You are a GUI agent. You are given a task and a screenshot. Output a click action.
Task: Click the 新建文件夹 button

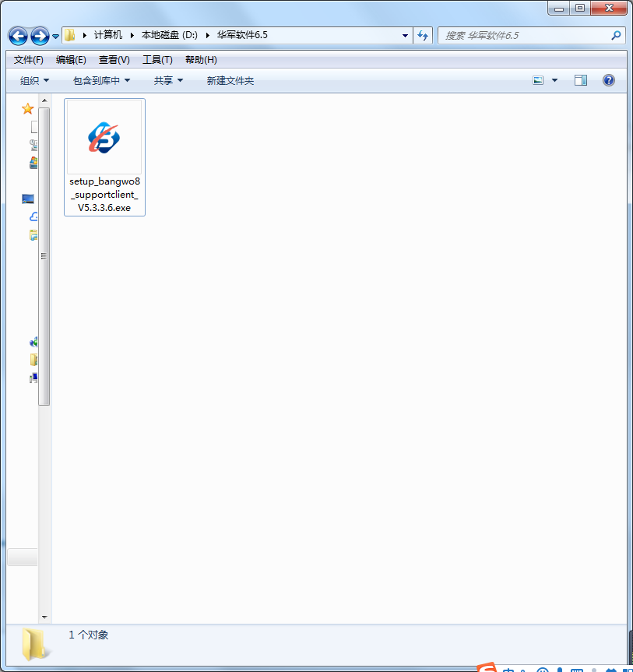(230, 80)
